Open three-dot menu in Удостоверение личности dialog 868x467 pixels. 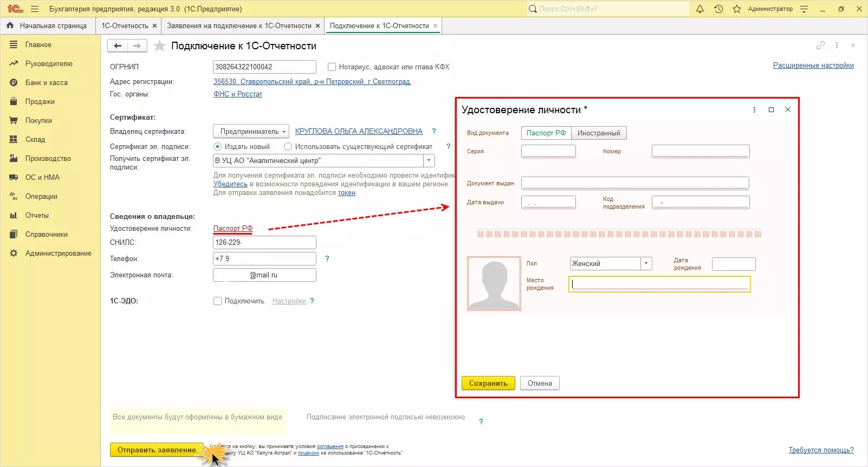pos(754,109)
